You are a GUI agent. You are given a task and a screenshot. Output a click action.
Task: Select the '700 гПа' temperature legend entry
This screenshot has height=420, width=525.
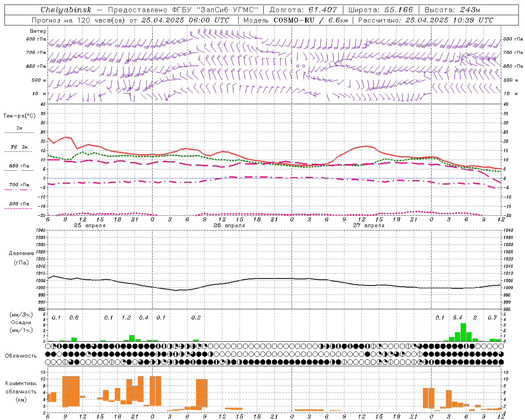[19, 186]
